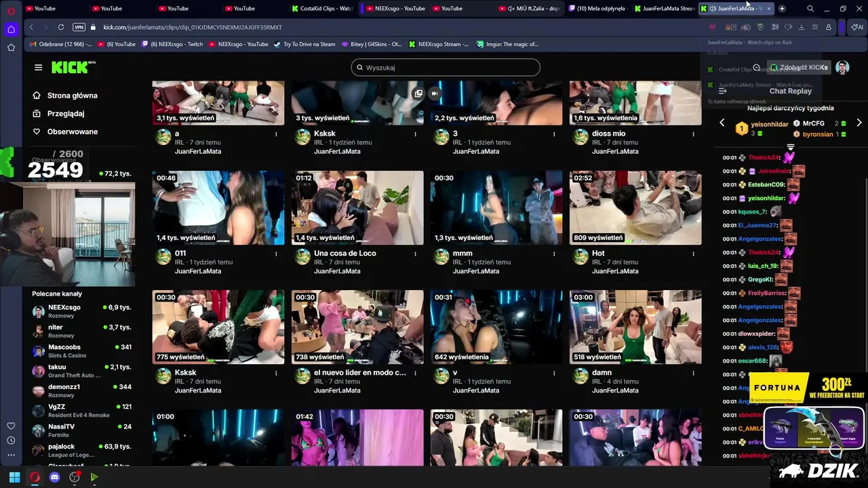The image size is (868, 488).
Task: Open Windows Start button
Action: [14, 477]
